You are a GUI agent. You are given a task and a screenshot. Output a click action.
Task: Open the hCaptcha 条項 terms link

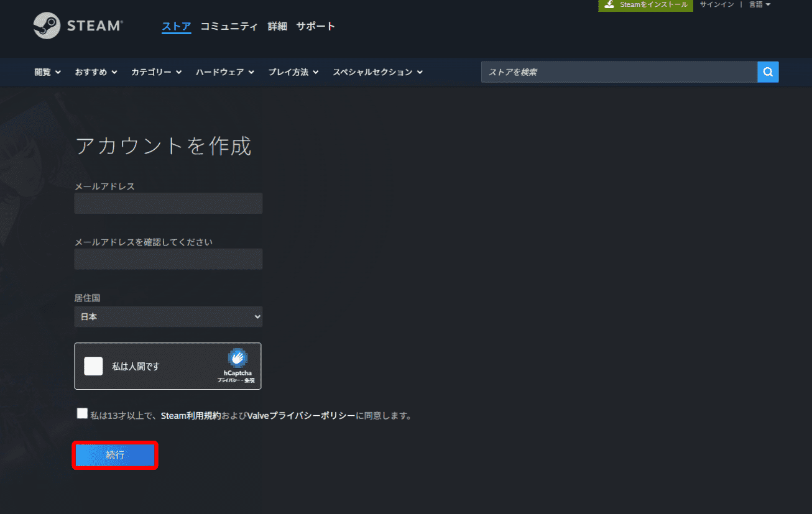point(249,380)
